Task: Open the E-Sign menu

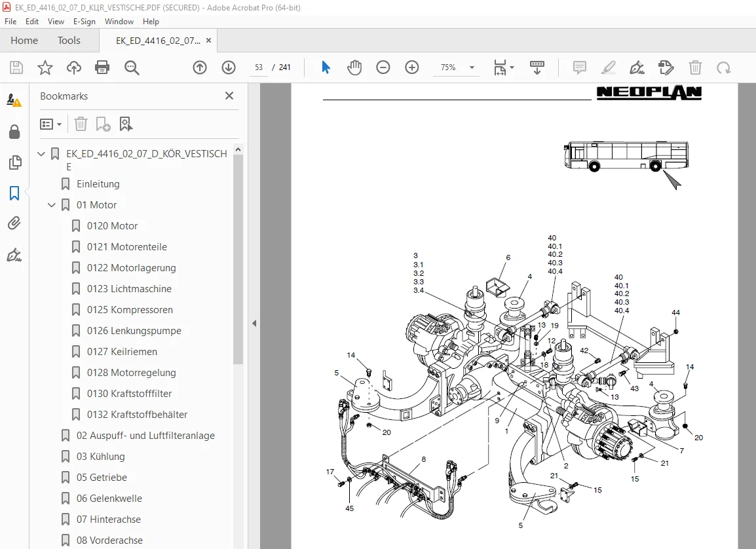Action: [x=85, y=22]
